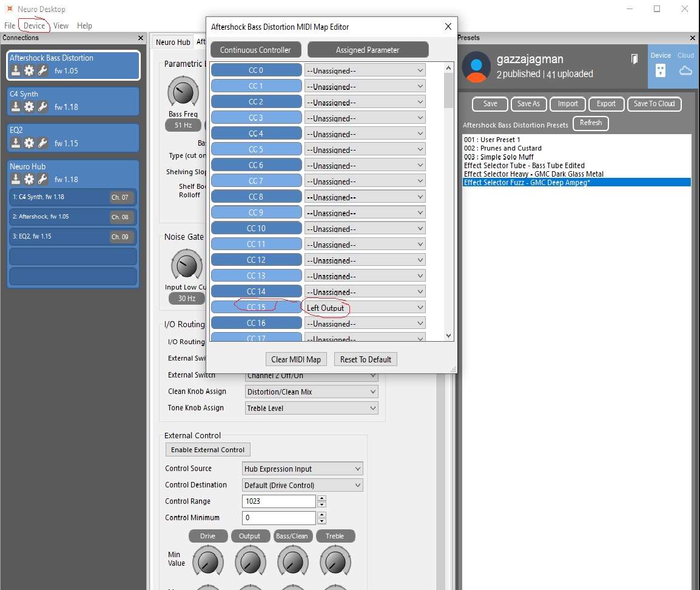Click the Refresh presets button

pyautogui.click(x=591, y=123)
